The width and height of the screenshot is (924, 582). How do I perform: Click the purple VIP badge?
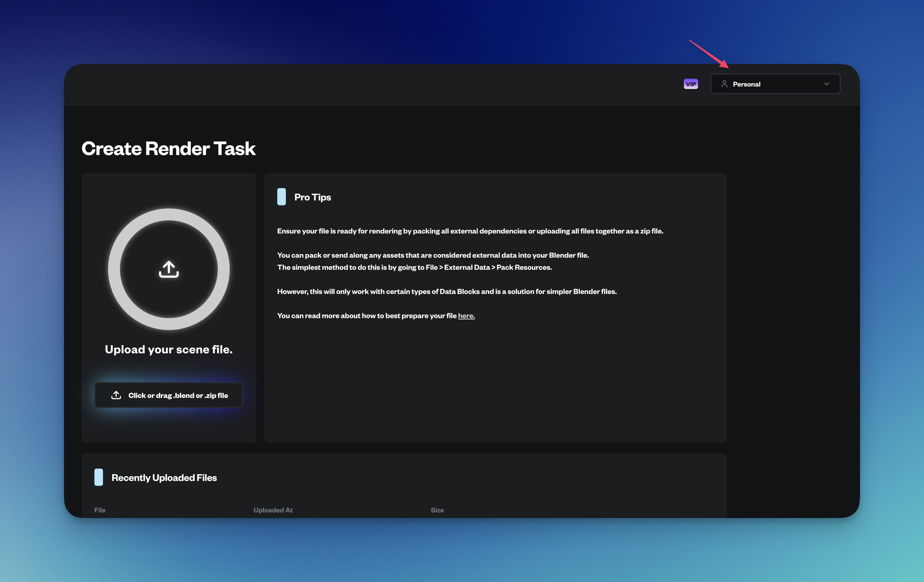(x=691, y=84)
